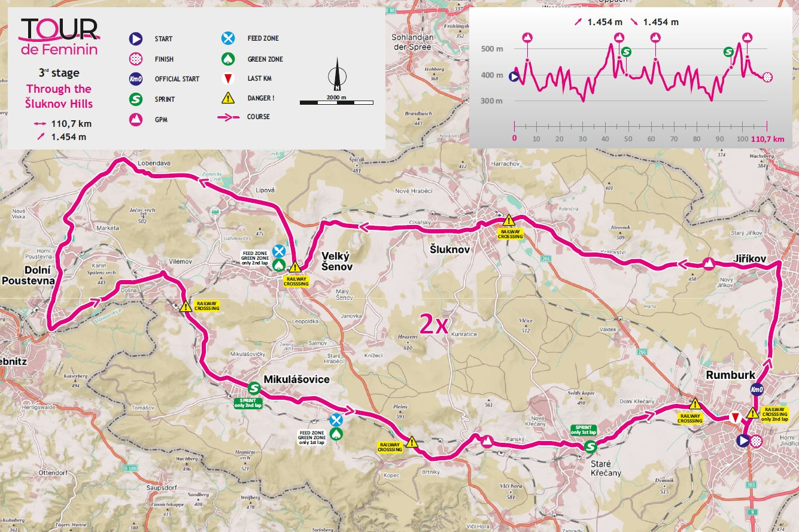Select the GPM marker near Panský
Viewport: 799px width, 532px height.
pyautogui.click(x=487, y=442)
